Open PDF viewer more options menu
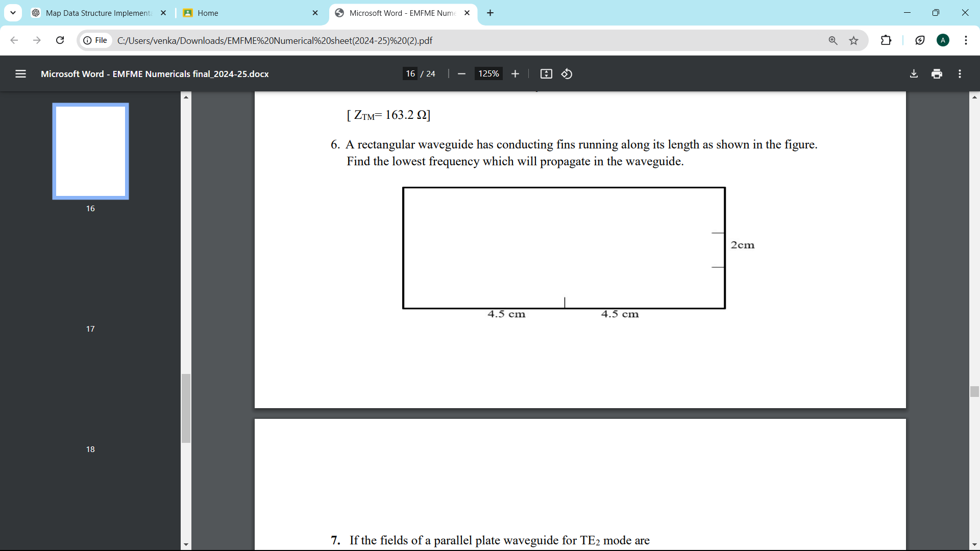Viewport: 980px width, 551px height. coord(960,73)
